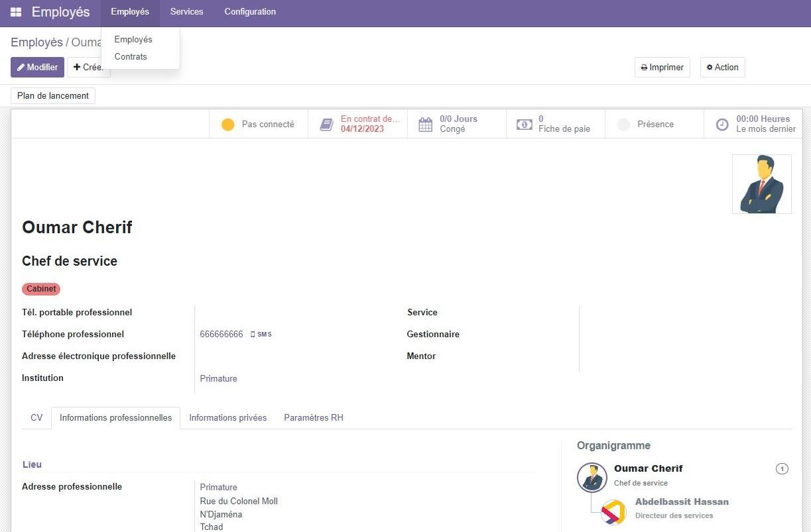Toggle the grey Présence status indicator

pos(623,125)
